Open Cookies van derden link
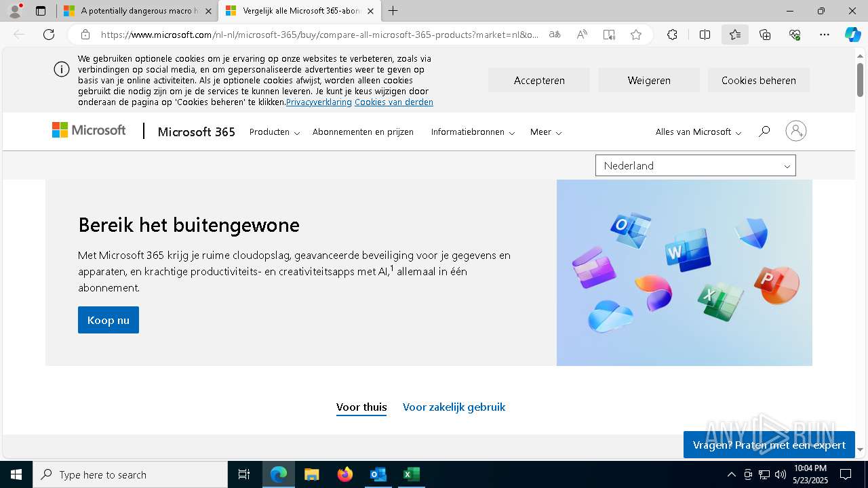This screenshot has height=488, width=868. pos(394,102)
